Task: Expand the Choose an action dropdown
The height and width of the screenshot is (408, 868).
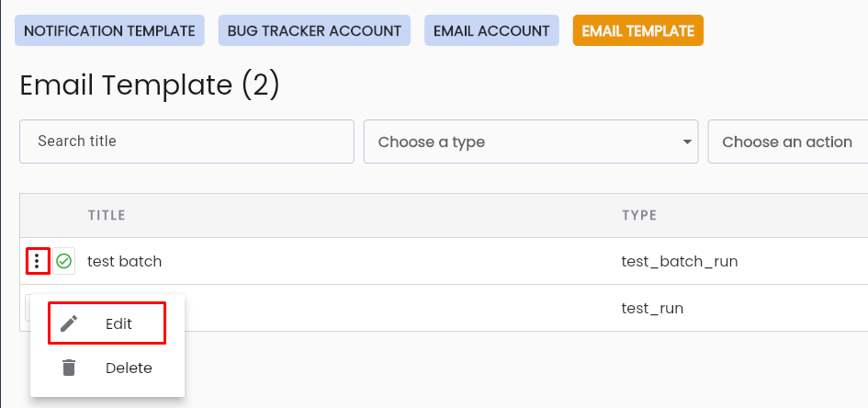Action: (x=788, y=142)
